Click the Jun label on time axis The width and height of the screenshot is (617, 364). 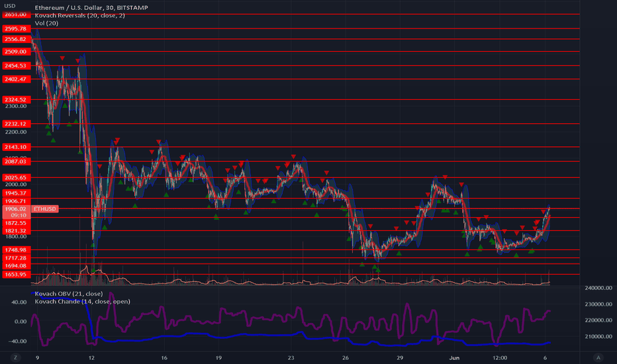(455, 357)
